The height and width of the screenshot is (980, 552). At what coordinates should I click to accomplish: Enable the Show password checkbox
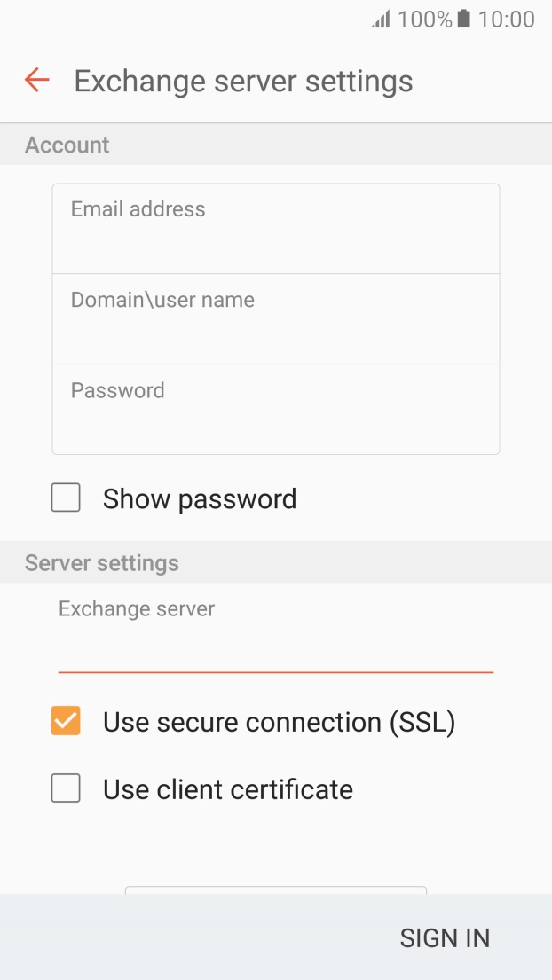click(x=66, y=498)
